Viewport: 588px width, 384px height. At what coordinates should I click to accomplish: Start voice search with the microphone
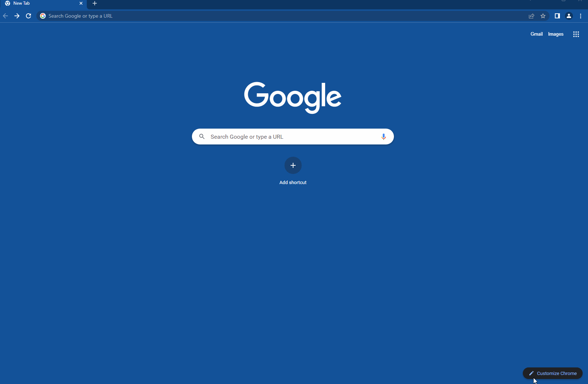[x=383, y=137]
